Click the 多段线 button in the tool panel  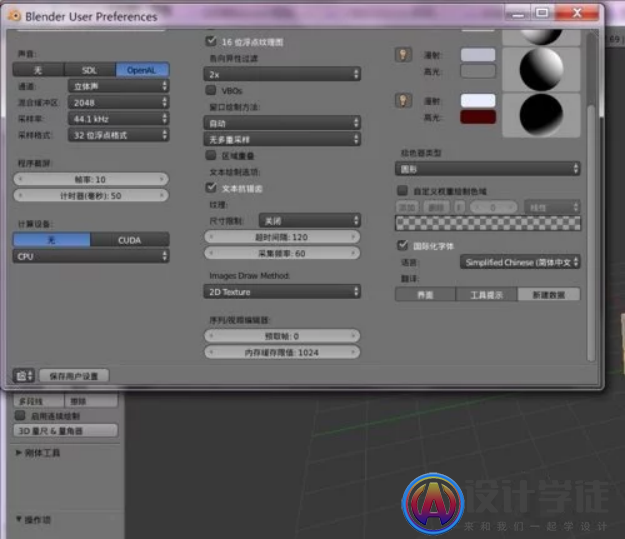39,401
